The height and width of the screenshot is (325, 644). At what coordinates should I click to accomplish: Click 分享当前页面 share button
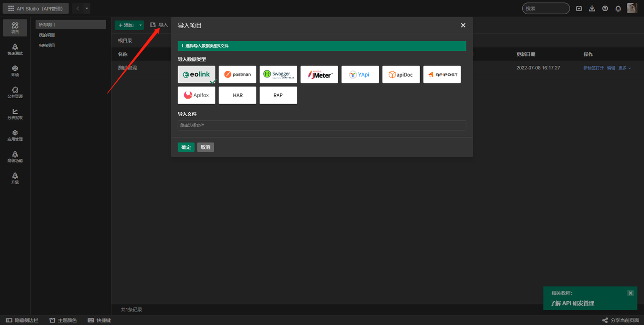[620, 320]
